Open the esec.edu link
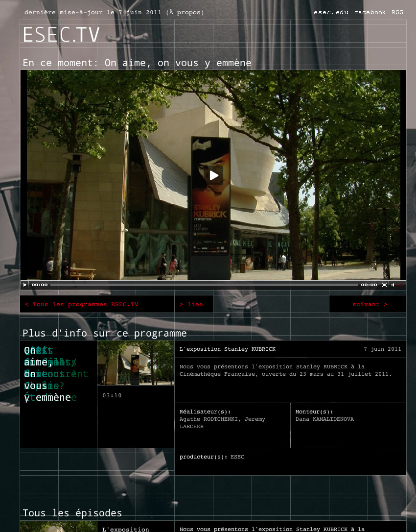 [x=331, y=12]
